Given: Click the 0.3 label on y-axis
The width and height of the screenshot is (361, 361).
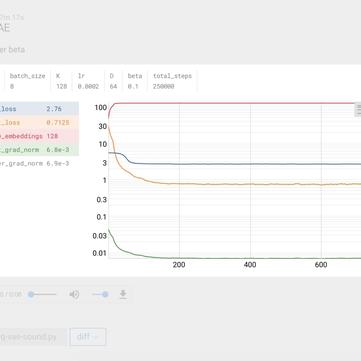Looking at the screenshot, I should pos(101,199).
